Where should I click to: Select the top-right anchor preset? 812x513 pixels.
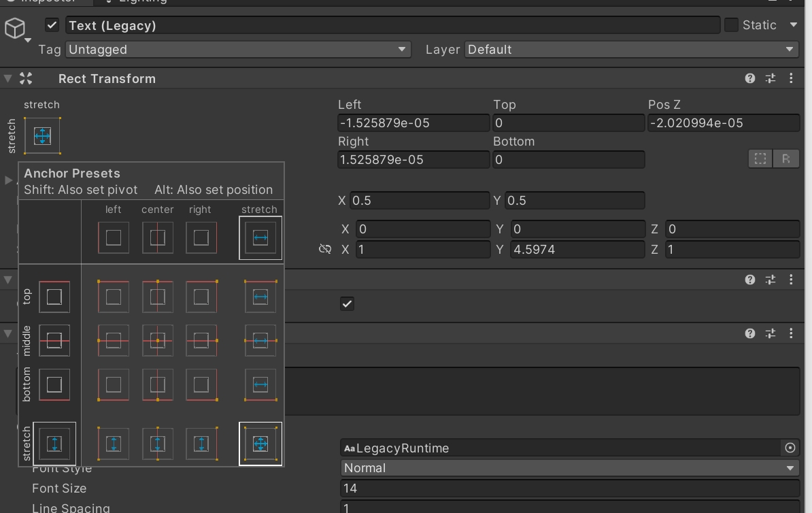point(201,297)
